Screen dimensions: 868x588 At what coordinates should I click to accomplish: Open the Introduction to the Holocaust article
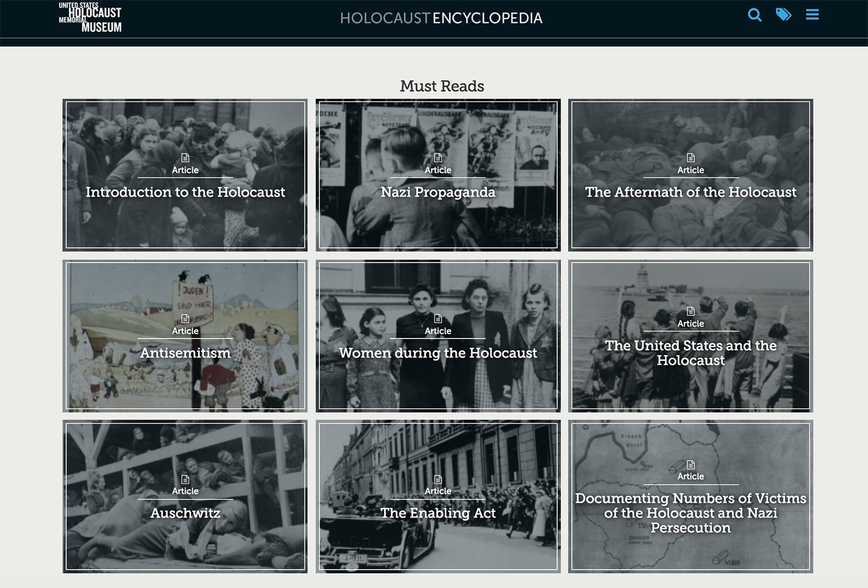click(186, 192)
